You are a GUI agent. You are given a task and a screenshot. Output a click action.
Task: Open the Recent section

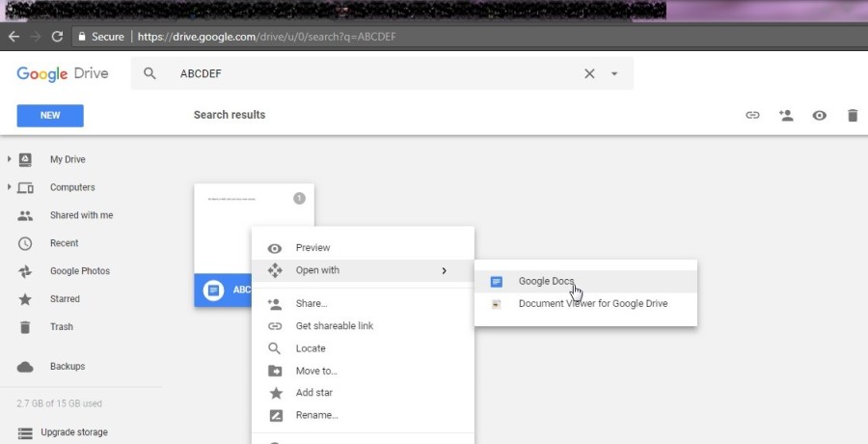[x=65, y=243]
